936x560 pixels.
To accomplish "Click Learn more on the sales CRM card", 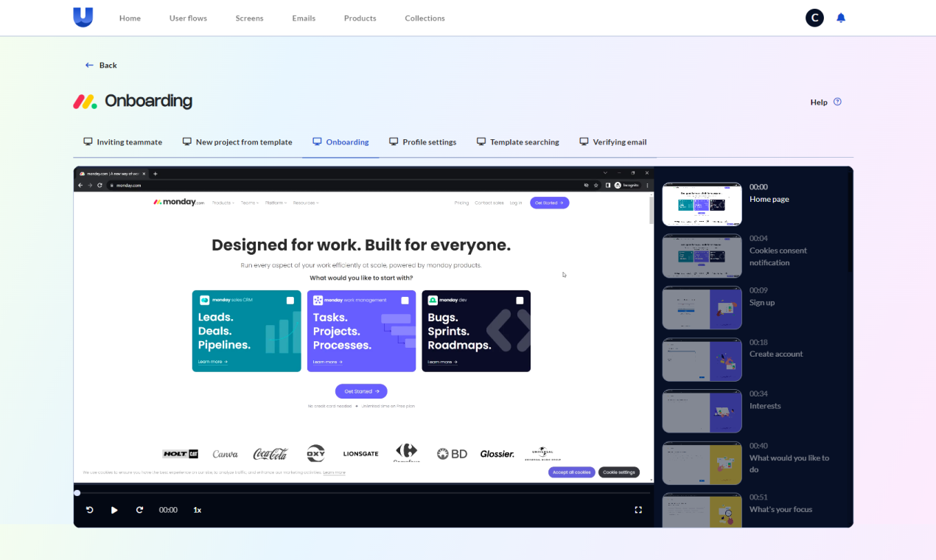I will pyautogui.click(x=213, y=362).
